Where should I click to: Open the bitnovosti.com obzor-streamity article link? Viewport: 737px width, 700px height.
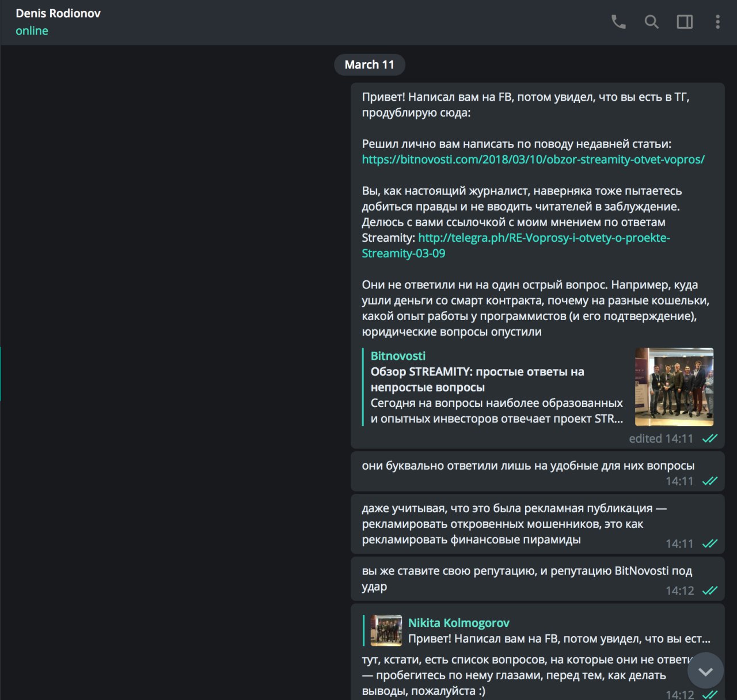(x=533, y=159)
